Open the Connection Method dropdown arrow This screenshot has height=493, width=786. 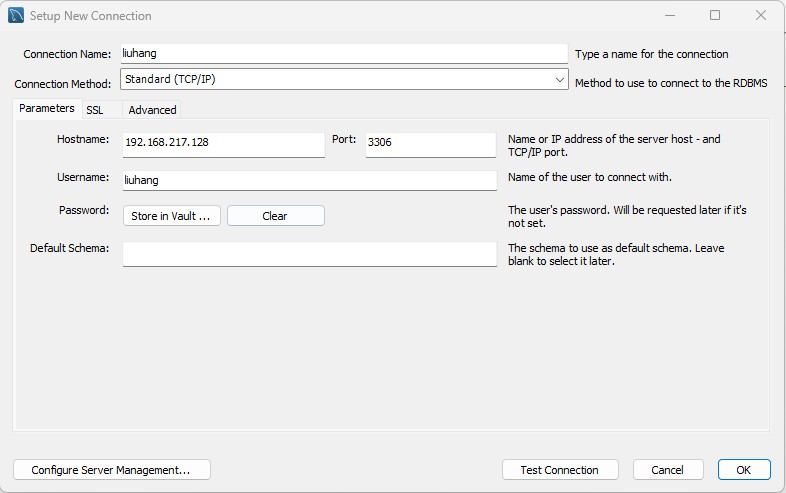[x=559, y=79]
